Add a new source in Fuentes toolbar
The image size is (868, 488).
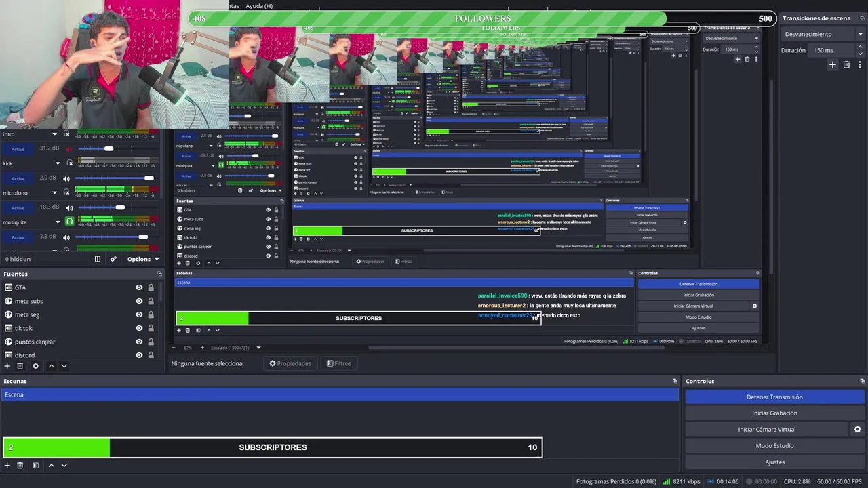[7, 366]
